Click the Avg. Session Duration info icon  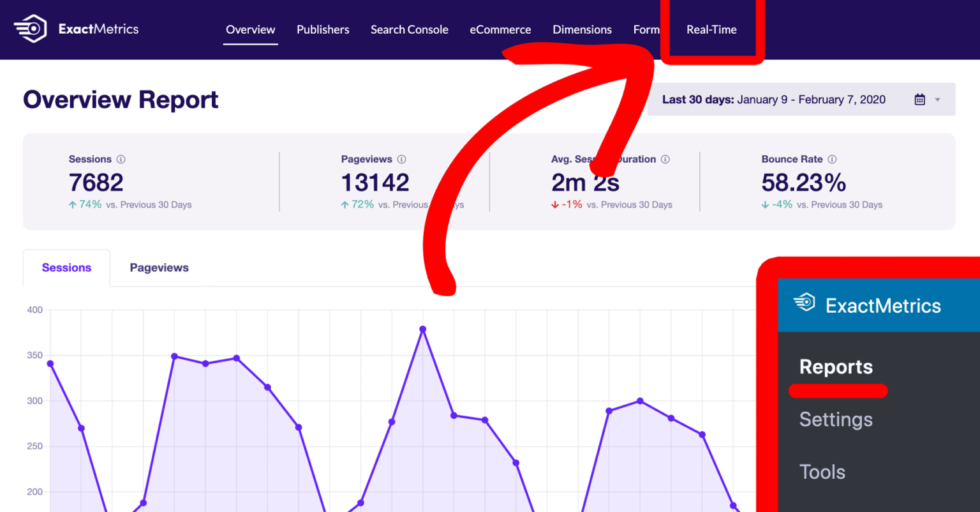coord(665,159)
